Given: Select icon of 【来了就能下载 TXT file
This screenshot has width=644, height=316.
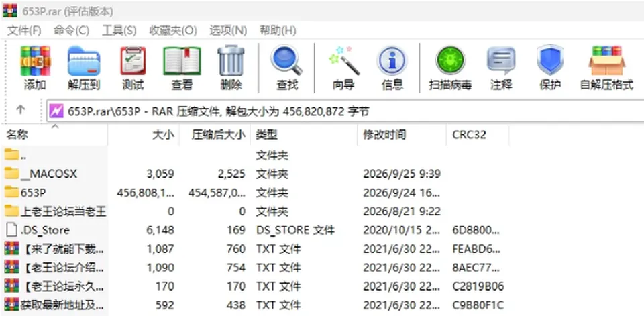Looking at the screenshot, I should pyautogui.click(x=11, y=249).
